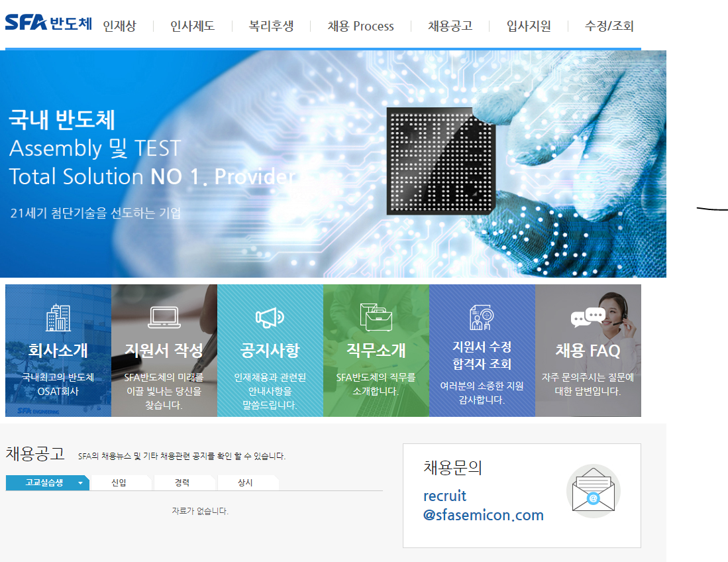728x562 pixels.
Task: Click the megaphone icon for 공지사항
Action: [x=270, y=317]
